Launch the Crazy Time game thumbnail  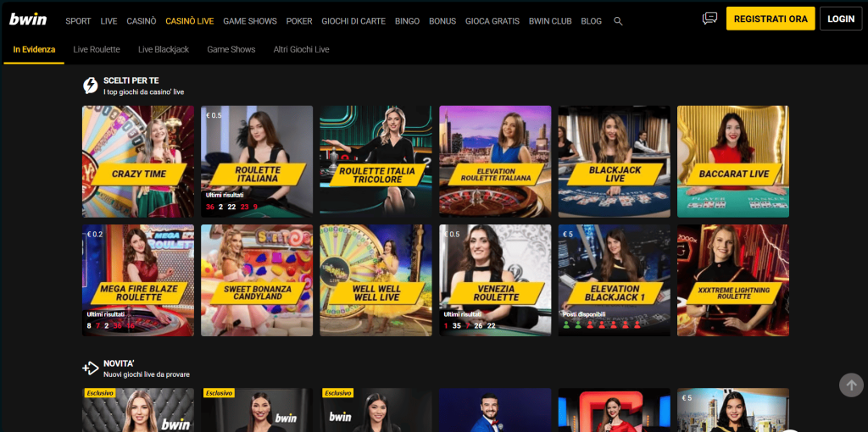[138, 161]
